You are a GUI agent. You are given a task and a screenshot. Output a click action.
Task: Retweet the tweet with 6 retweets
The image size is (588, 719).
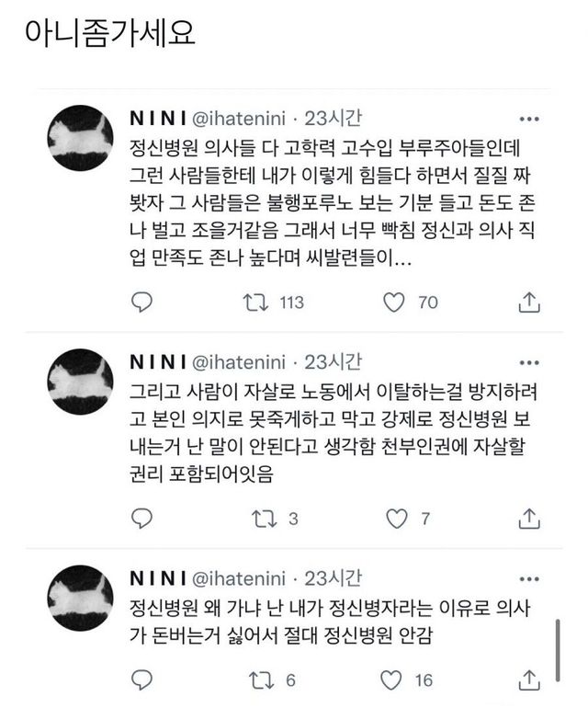pyautogui.click(x=261, y=680)
